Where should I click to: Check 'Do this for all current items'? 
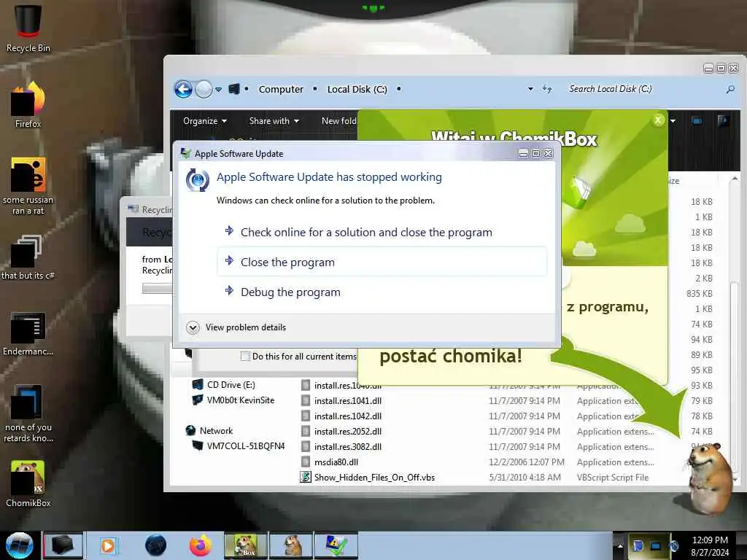(245, 356)
